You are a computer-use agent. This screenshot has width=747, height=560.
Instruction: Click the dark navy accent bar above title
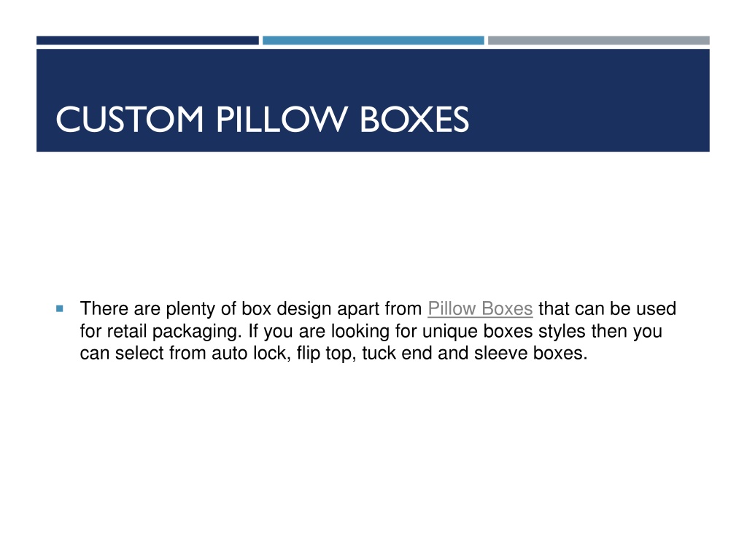point(147,41)
